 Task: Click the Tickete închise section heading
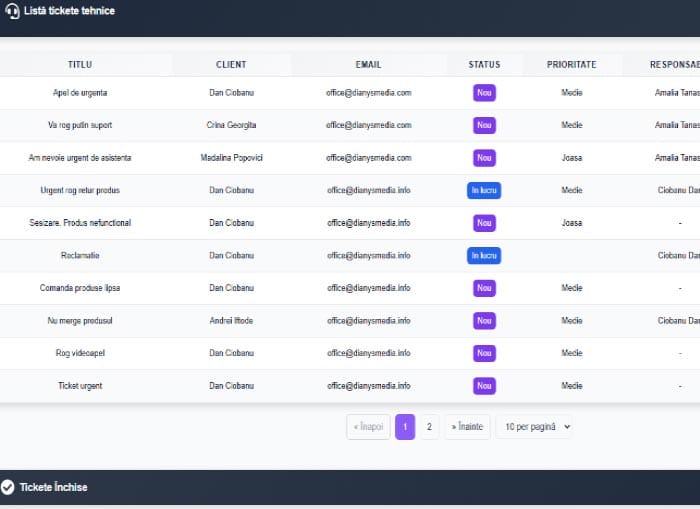coord(53,487)
